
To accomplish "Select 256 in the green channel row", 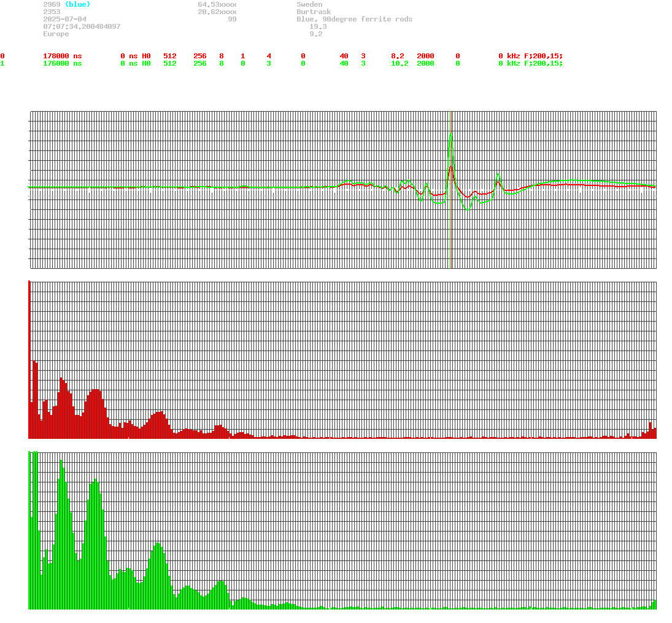I will pos(199,63).
